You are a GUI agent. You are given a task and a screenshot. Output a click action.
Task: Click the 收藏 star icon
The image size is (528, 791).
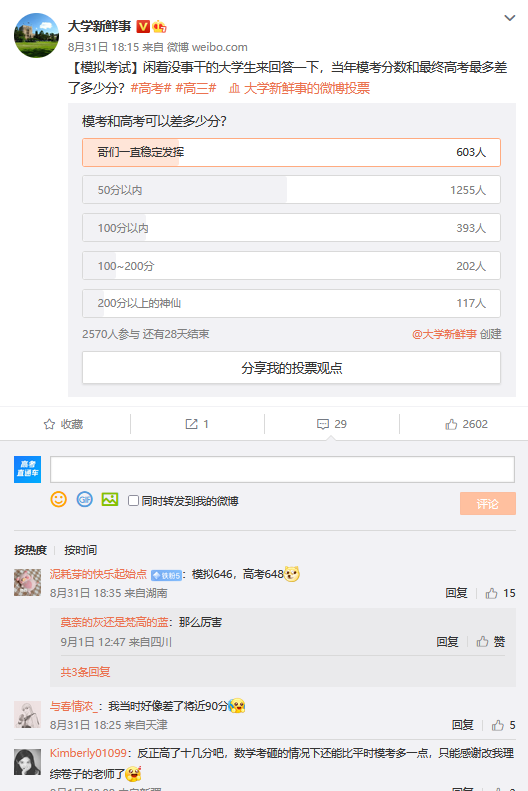(49, 424)
